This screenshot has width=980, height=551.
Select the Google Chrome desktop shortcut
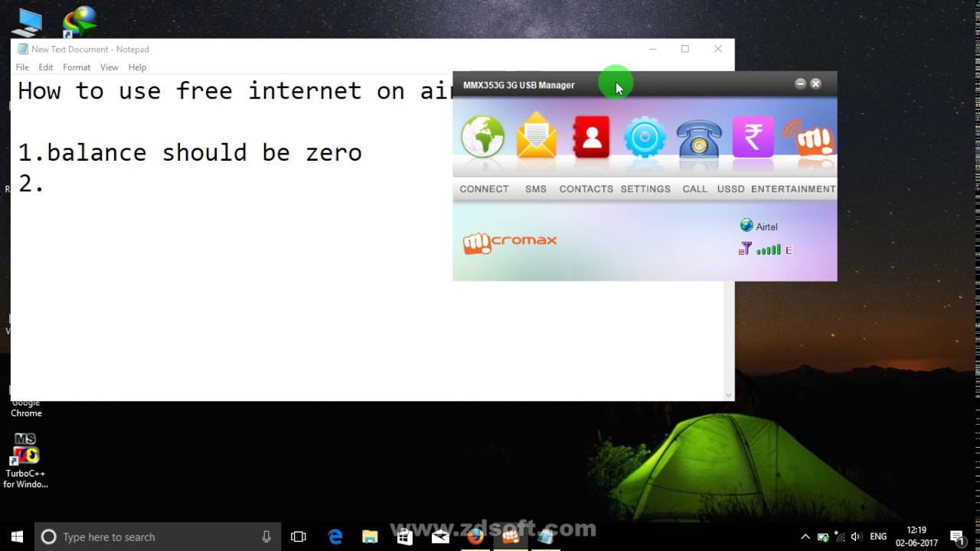(x=26, y=407)
